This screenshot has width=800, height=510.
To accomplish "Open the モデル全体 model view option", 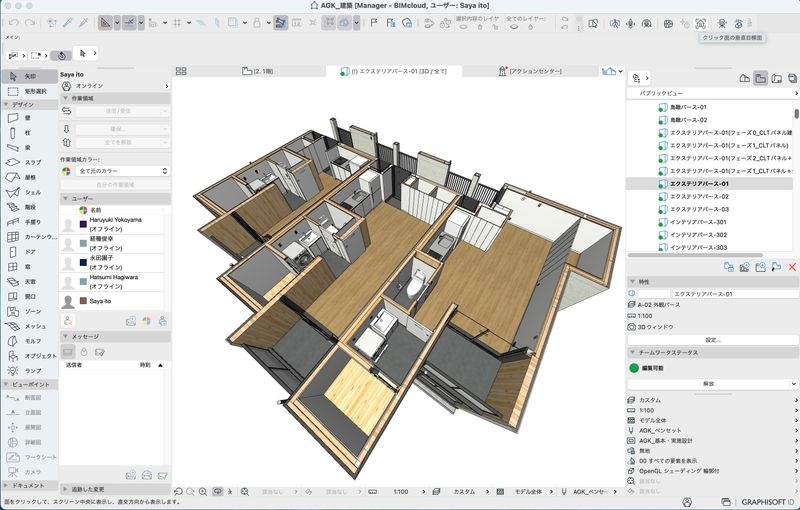I will (x=712, y=420).
